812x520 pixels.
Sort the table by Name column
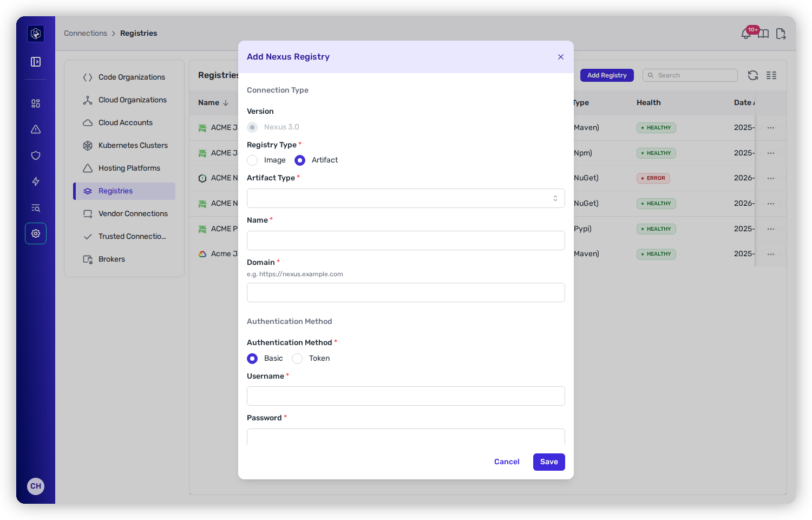pyautogui.click(x=213, y=103)
